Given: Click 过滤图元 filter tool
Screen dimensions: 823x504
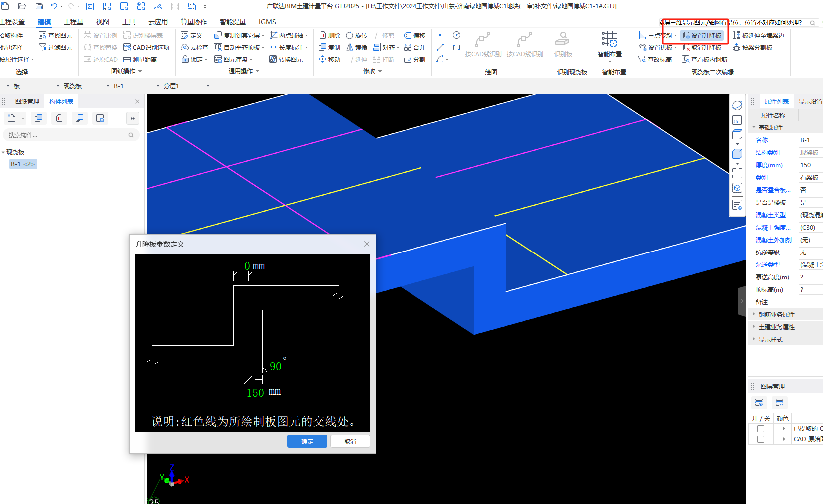Looking at the screenshot, I should pyautogui.click(x=56, y=47).
